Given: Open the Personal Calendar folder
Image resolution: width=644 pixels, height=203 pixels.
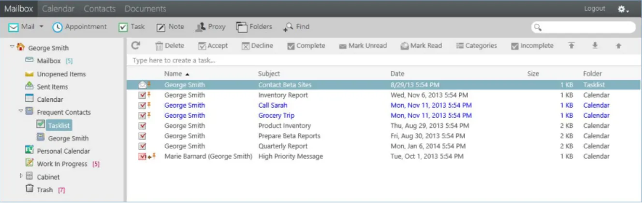Looking at the screenshot, I should click(63, 151).
